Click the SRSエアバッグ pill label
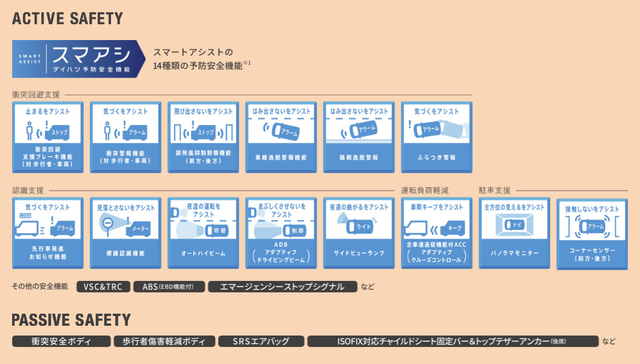 (x=261, y=341)
